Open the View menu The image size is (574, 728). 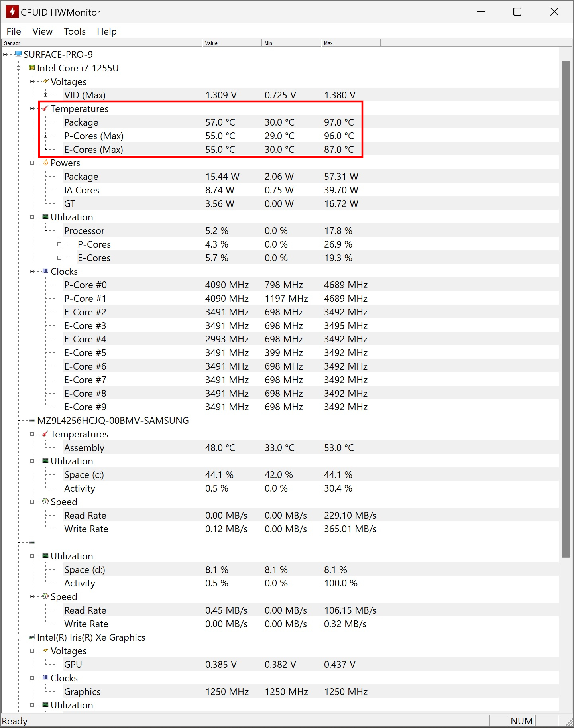point(42,31)
